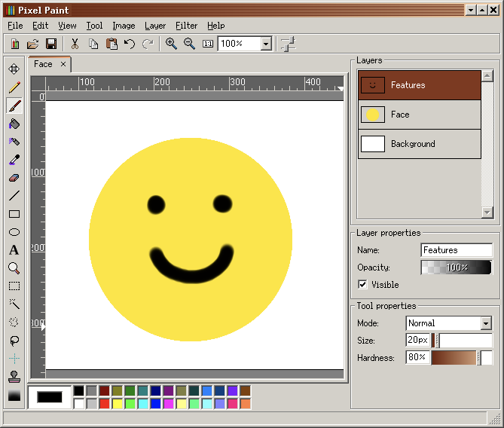The width and height of the screenshot is (504, 428).
Task: Select the Clone Stamp tool
Action: pos(14,377)
